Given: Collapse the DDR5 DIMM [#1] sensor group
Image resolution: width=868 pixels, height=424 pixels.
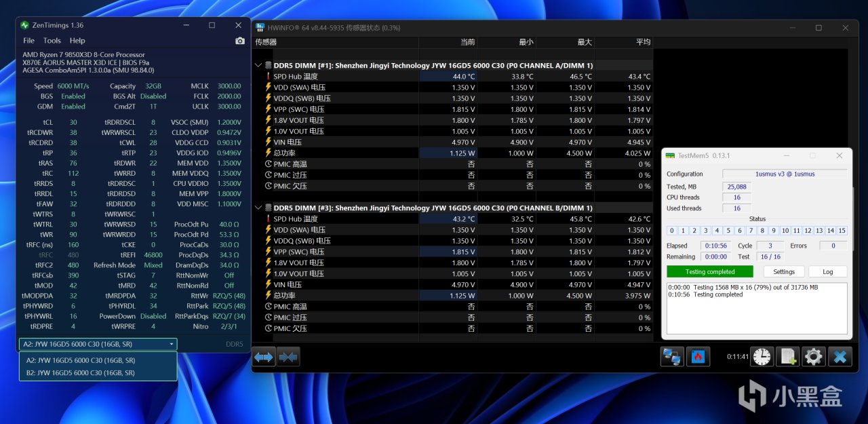Looking at the screenshot, I should click(258, 66).
